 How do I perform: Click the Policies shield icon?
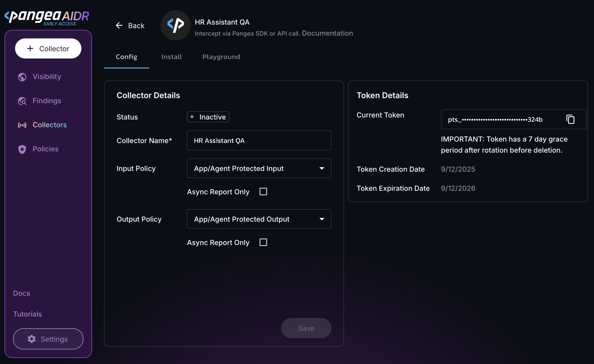coord(22,149)
